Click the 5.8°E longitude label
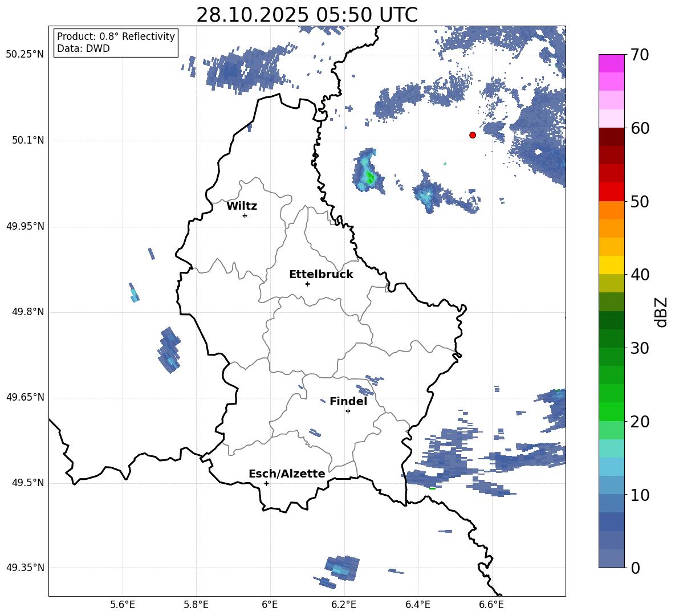Viewport: 675px width, 616px height. tap(196, 605)
